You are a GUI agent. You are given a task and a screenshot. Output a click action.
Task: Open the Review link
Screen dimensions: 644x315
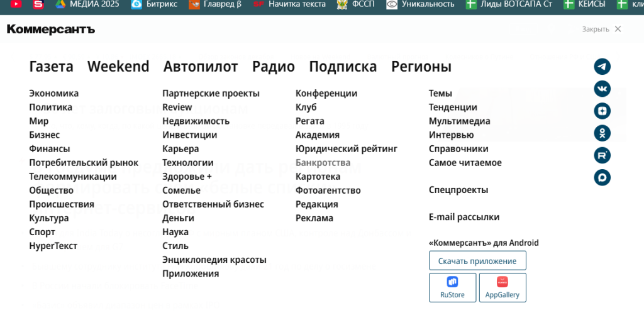pyautogui.click(x=177, y=107)
